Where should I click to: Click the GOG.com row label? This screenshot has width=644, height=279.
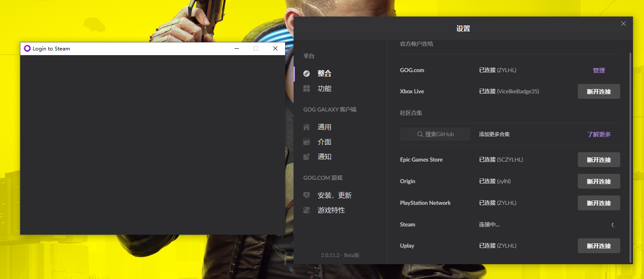click(412, 70)
